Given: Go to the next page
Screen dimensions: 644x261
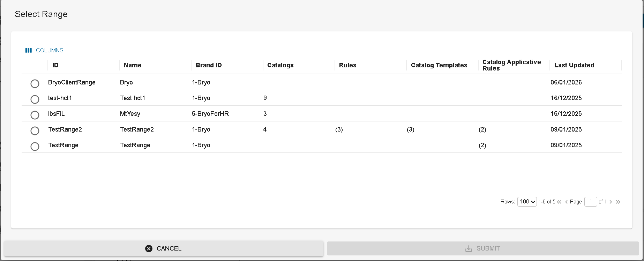Looking at the screenshot, I should point(611,202).
